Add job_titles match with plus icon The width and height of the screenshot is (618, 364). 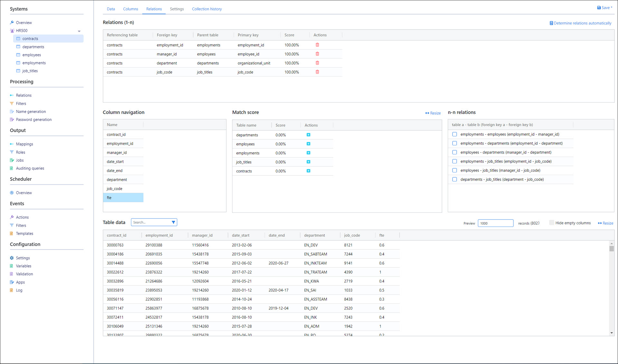point(308,162)
